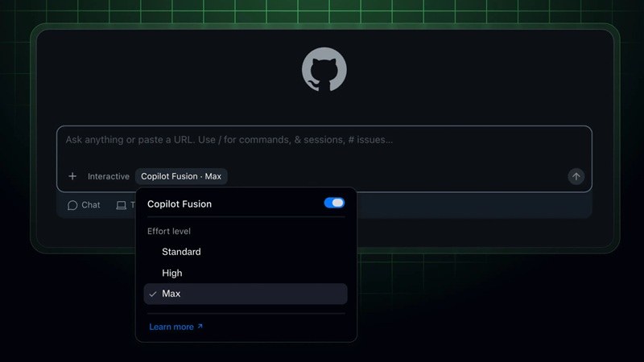Click the GitHub Octocat logo
This screenshot has width=644, height=362.
point(324,69)
